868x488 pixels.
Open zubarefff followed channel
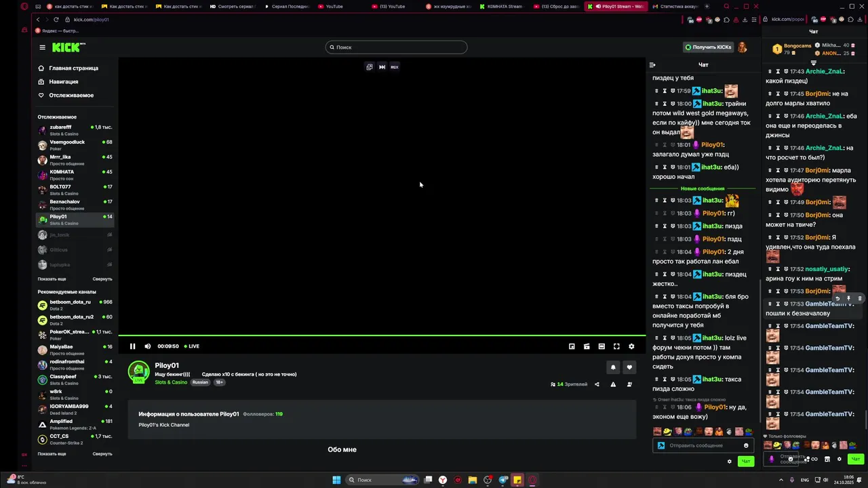[x=75, y=130]
